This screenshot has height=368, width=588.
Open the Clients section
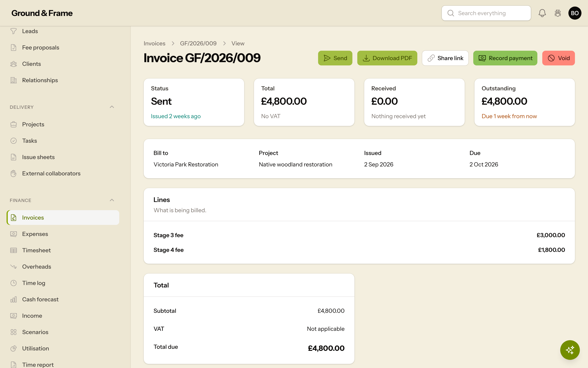tap(63, 64)
